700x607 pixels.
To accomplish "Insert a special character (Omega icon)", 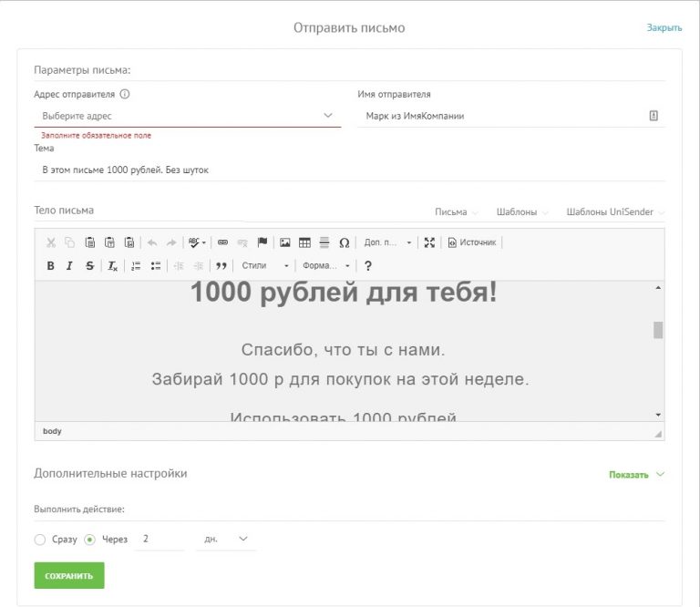I will click(344, 242).
